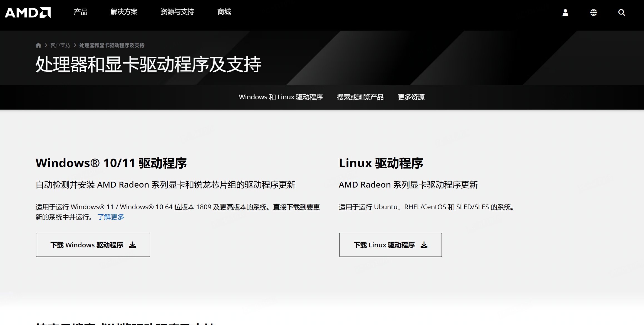This screenshot has width=644, height=325.
Task: Go to 客户支持 breadcrumb link
Action: tap(60, 45)
